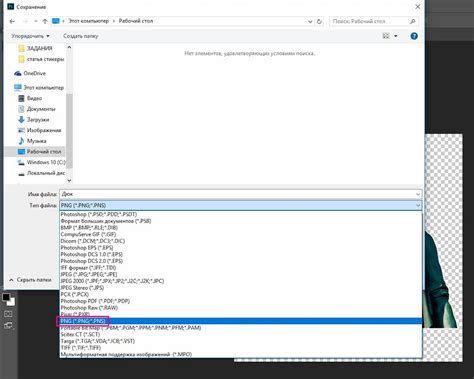
Task: Click scroll up arrow in navigation pane
Action: pos(69,47)
